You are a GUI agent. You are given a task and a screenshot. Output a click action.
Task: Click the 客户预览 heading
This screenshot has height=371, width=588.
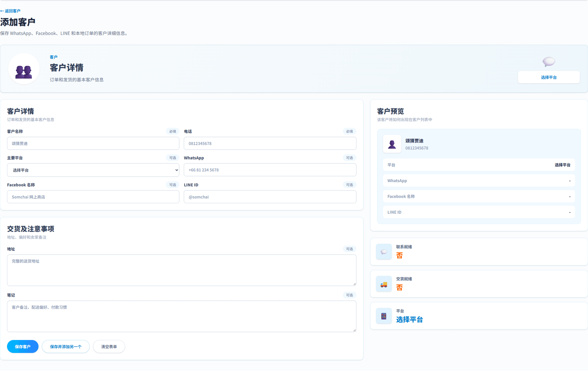390,111
